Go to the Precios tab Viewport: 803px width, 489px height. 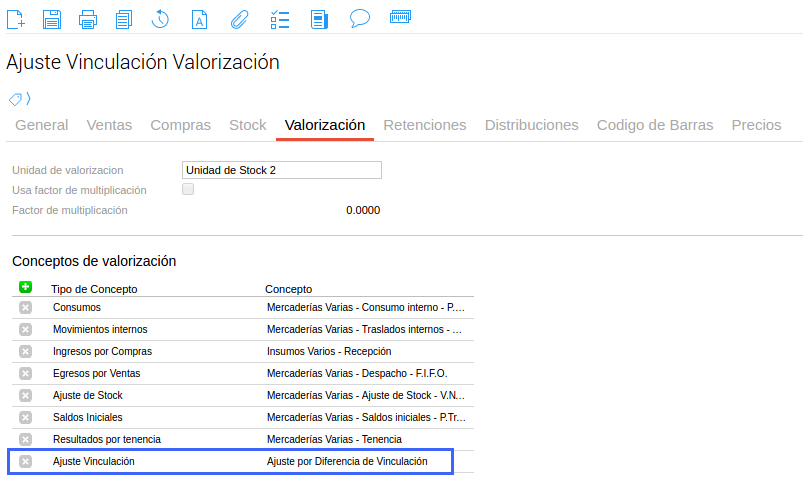tap(756, 125)
